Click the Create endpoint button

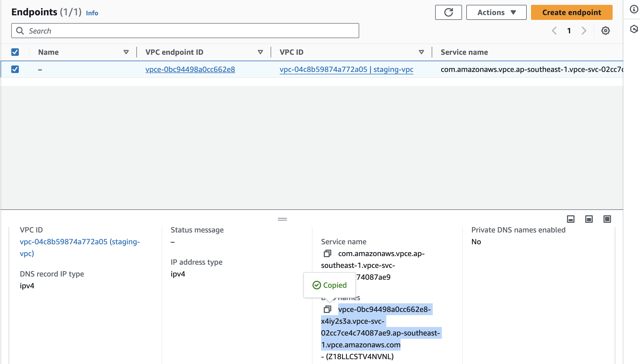click(x=572, y=12)
